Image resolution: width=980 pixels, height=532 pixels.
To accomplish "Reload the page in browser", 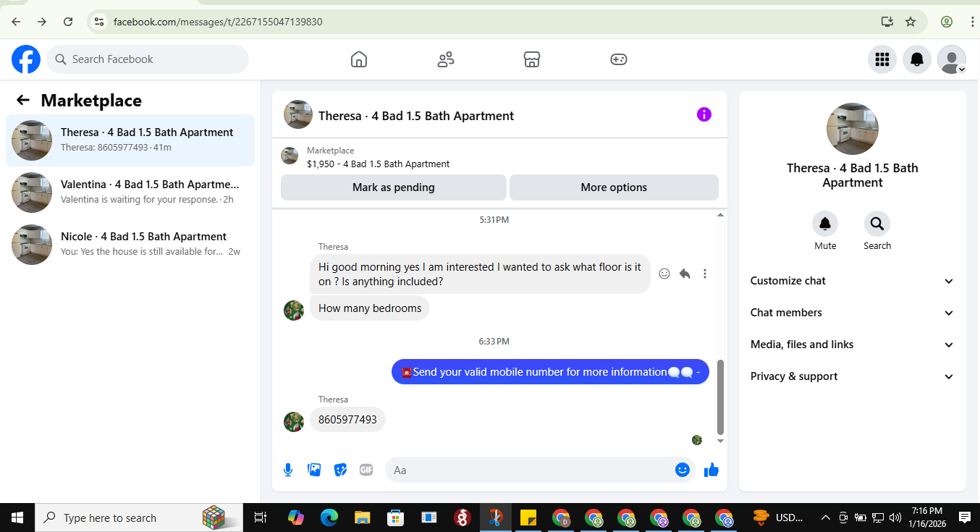I will coord(68,22).
